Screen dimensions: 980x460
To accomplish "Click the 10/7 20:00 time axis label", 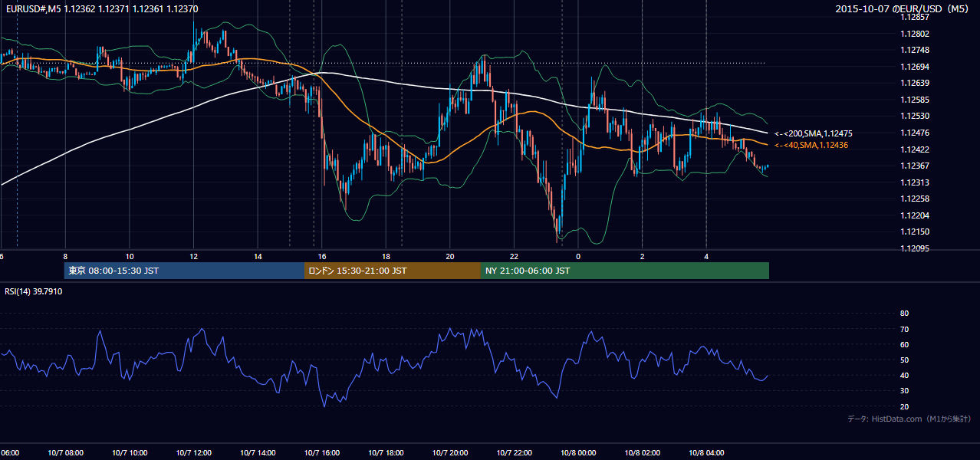I will [x=449, y=452].
